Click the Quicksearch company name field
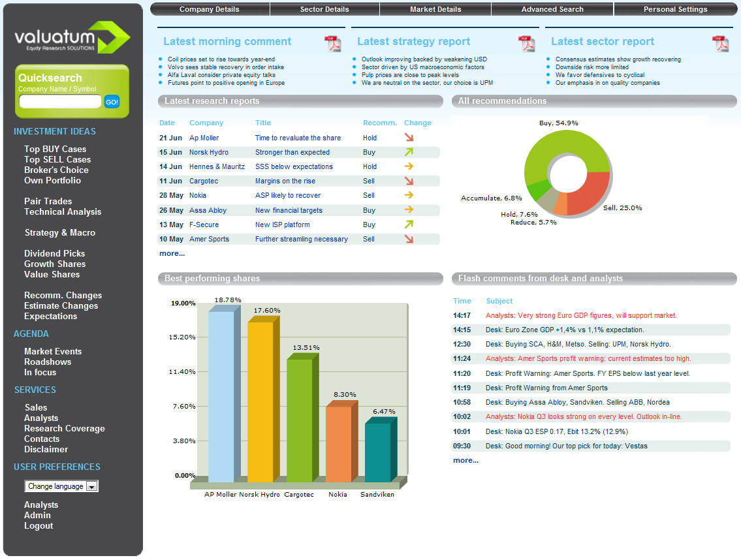Viewport: 741px width, 560px height. pos(60,102)
